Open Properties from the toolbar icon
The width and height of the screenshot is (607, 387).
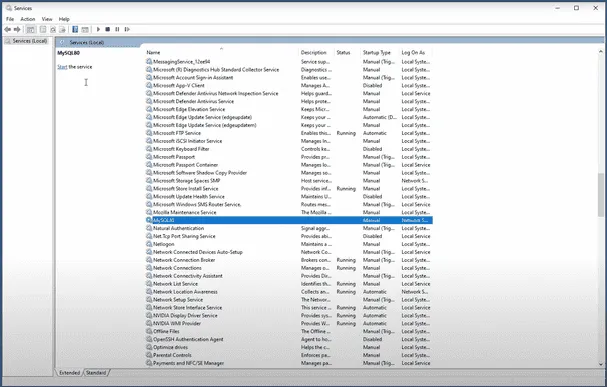point(43,29)
